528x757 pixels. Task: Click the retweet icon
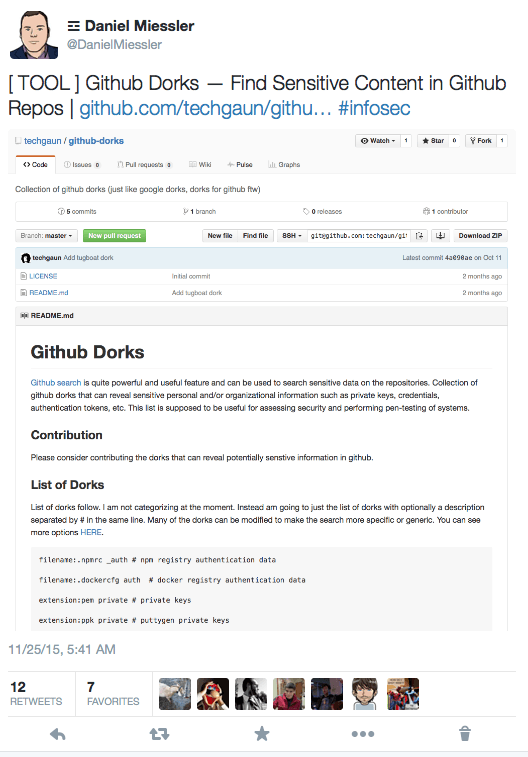point(159,734)
